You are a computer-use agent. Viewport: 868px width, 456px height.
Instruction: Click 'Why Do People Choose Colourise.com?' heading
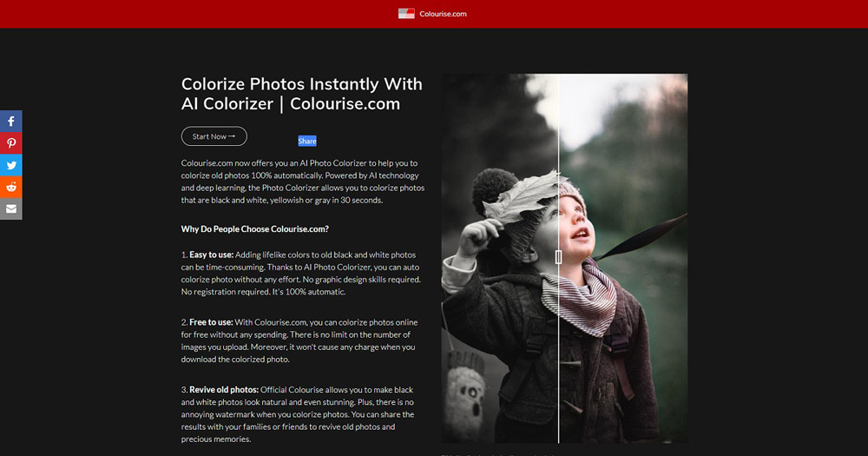point(254,228)
